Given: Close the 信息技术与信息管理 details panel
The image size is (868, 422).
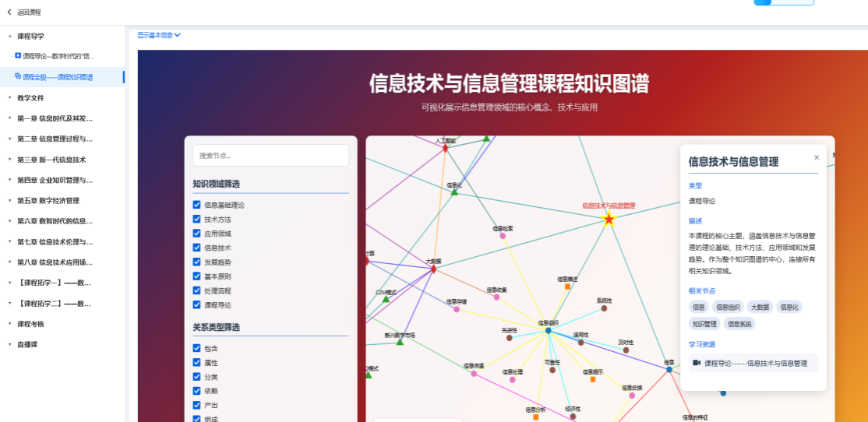Looking at the screenshot, I should (817, 157).
